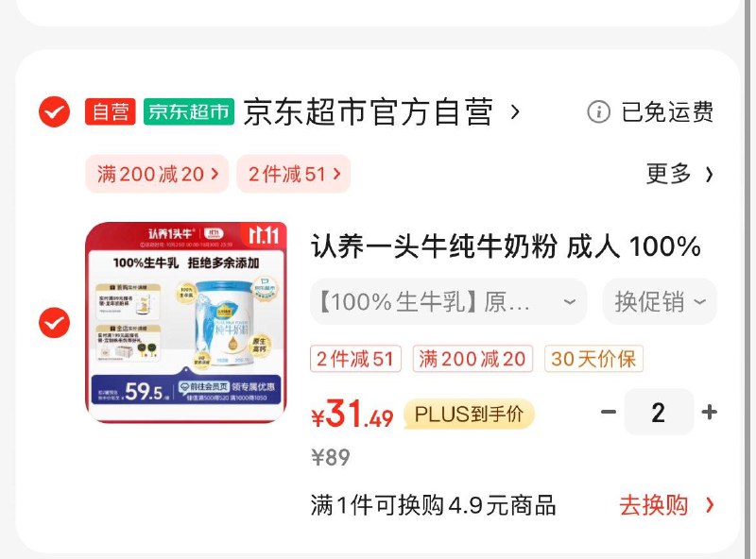Open the 【100%生牛乳】 variant dropdown
Image resolution: width=756 pixels, height=559 pixels.
[x=448, y=301]
